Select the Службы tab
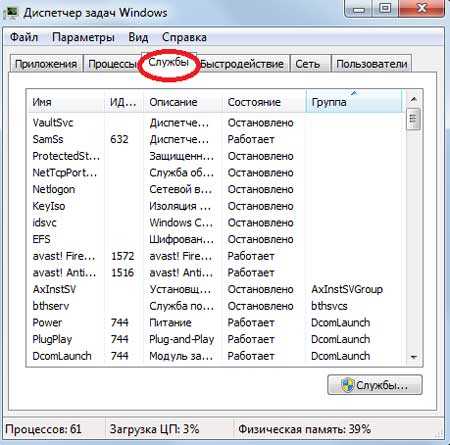 [x=169, y=62]
